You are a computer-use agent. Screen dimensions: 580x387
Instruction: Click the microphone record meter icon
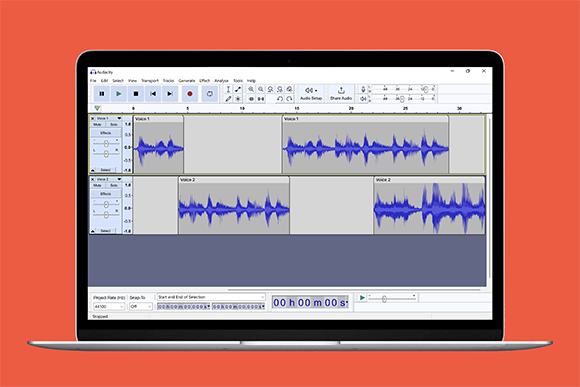(x=363, y=89)
